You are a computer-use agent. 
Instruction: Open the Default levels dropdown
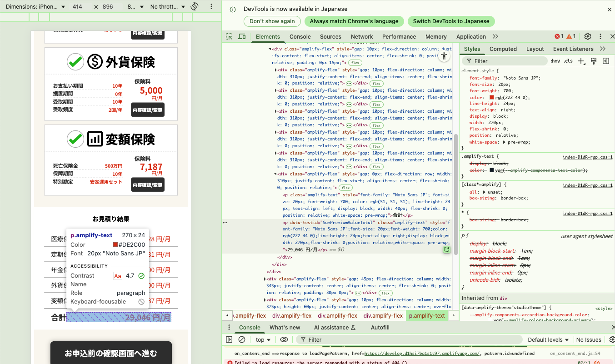tap(548, 339)
